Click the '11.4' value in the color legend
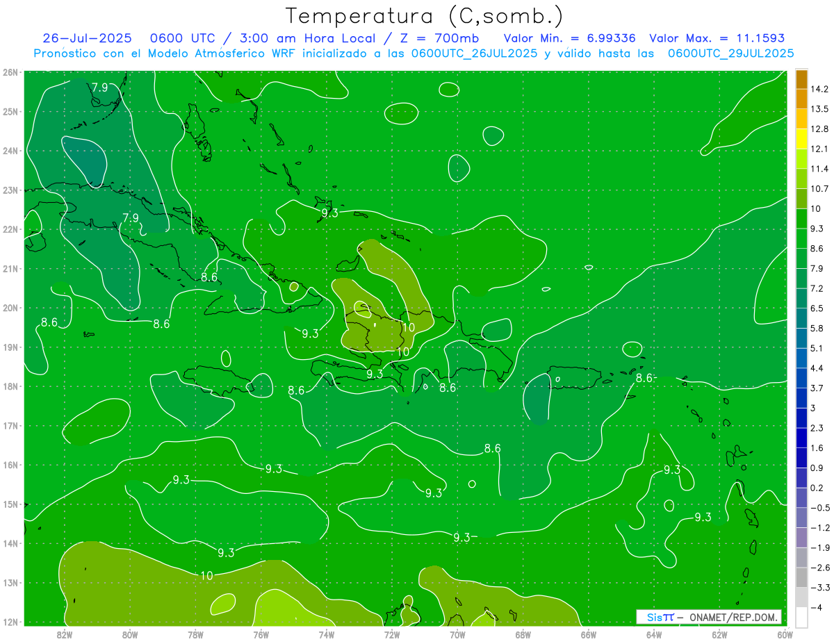The width and height of the screenshot is (834, 644). (819, 169)
